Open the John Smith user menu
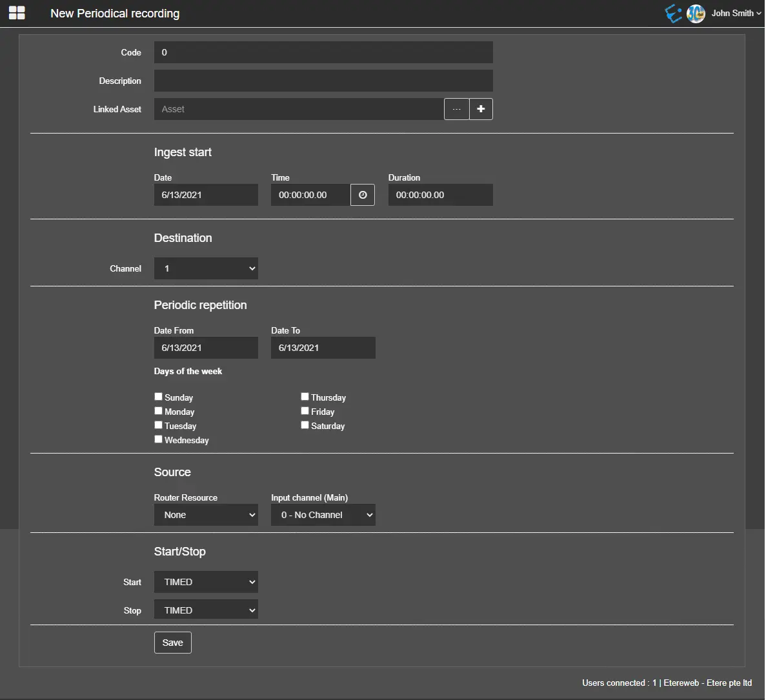Screen dimensions: 766x700 [x=736, y=14]
